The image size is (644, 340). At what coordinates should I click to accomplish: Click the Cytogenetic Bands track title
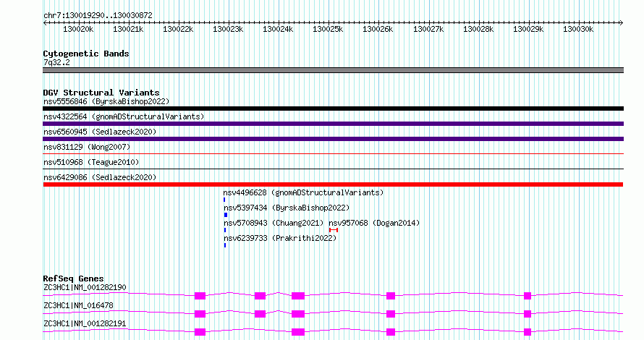86,54
